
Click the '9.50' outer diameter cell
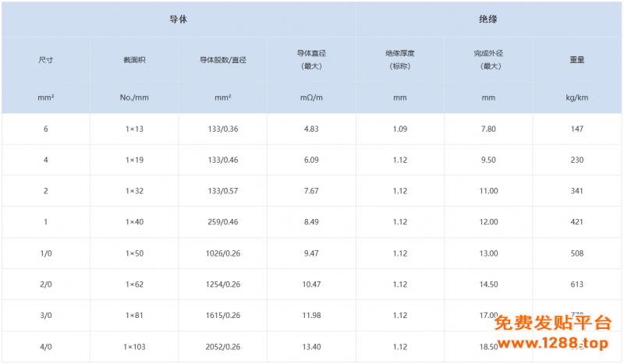488,160
